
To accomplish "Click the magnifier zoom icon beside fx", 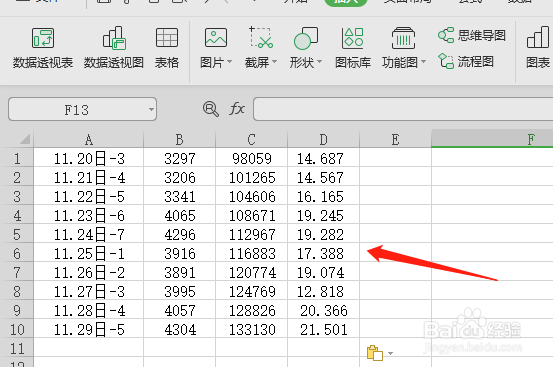I will (211, 109).
